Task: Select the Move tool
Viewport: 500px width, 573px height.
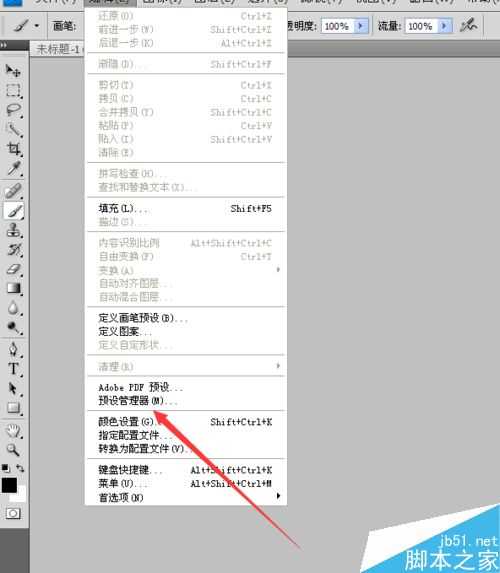Action: (x=13, y=70)
